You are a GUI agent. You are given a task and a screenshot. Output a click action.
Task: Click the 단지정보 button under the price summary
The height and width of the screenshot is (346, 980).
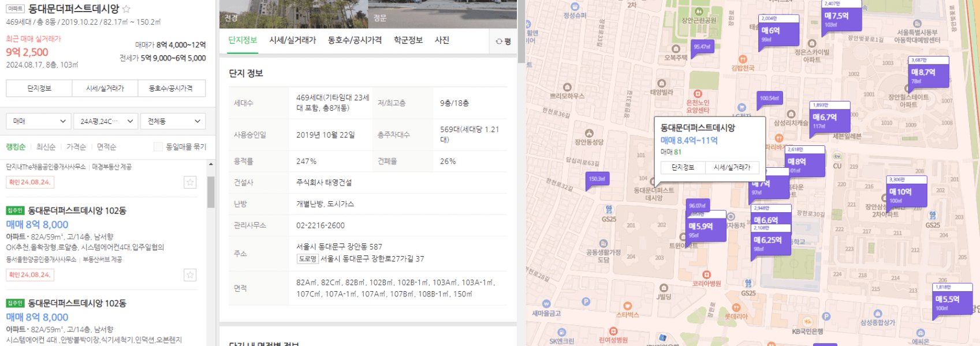pos(39,88)
